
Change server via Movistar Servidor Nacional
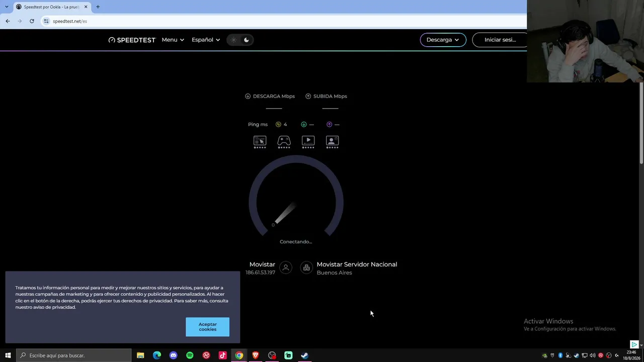coord(357,264)
